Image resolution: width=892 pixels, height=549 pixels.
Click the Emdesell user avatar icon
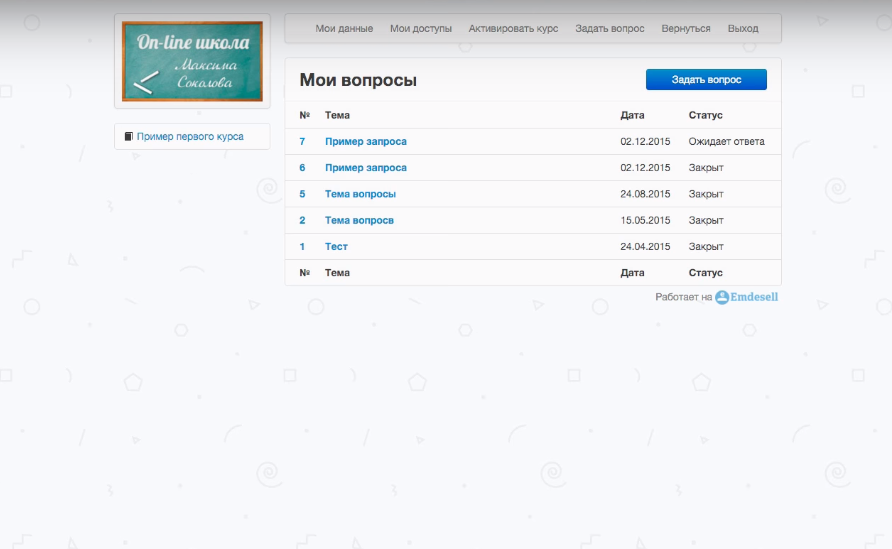pyautogui.click(x=722, y=297)
